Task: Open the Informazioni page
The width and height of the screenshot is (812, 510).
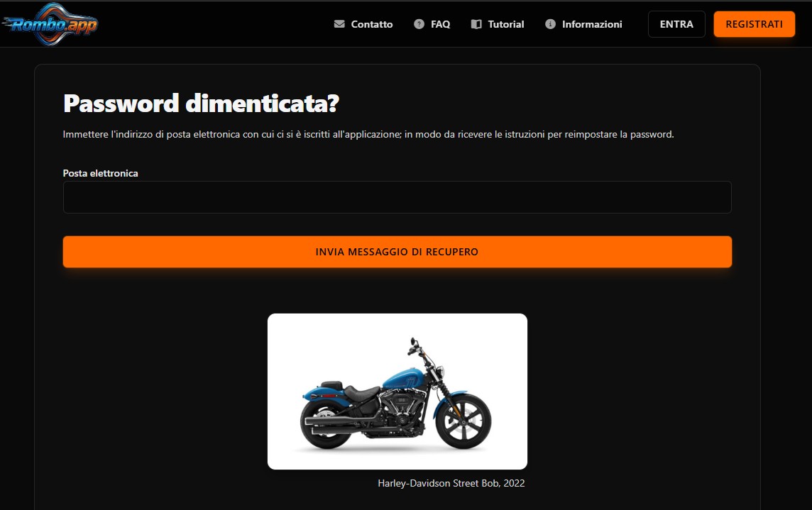Action: coord(583,24)
